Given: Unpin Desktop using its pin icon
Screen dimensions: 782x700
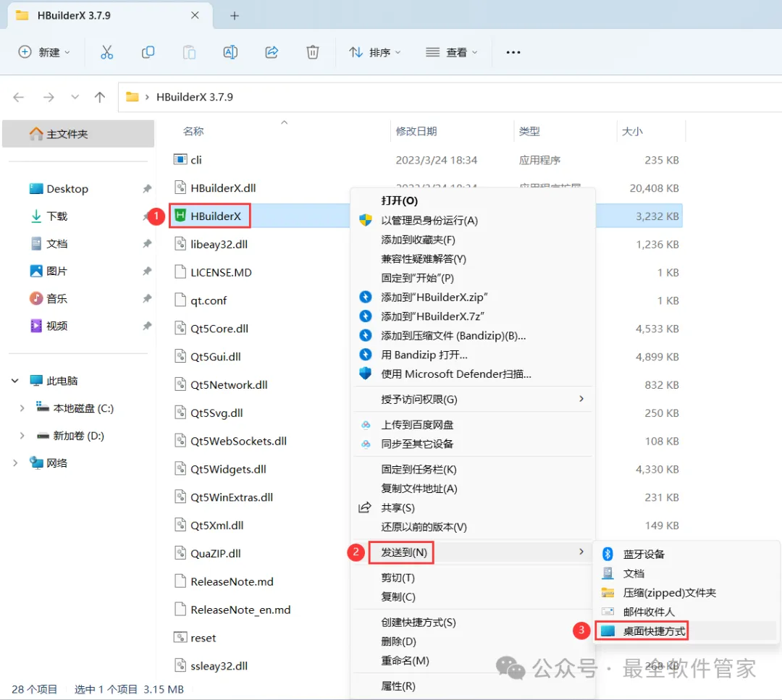Looking at the screenshot, I should coord(146,189).
